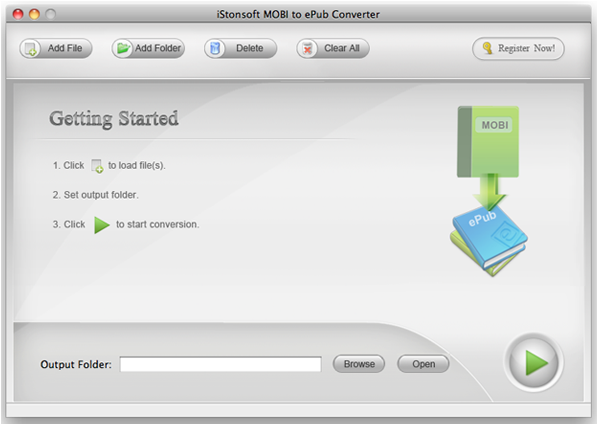The image size is (600, 424).
Task: Click the load file icon in step 1
Action: (97, 166)
